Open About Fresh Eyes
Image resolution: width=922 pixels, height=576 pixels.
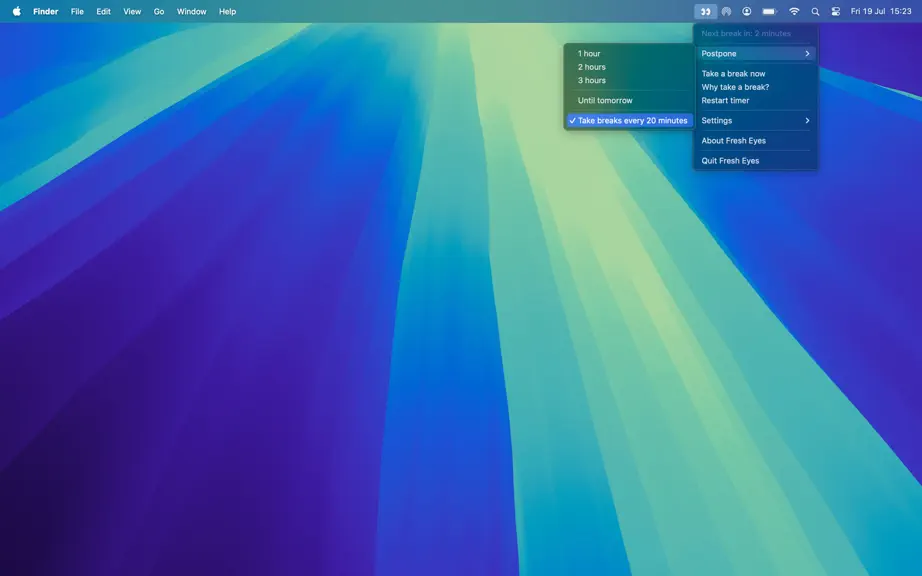point(755,140)
